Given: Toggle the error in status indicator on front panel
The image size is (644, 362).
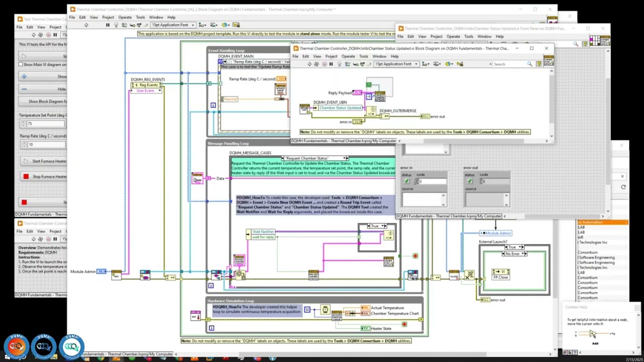Looking at the screenshot, I should (407, 181).
